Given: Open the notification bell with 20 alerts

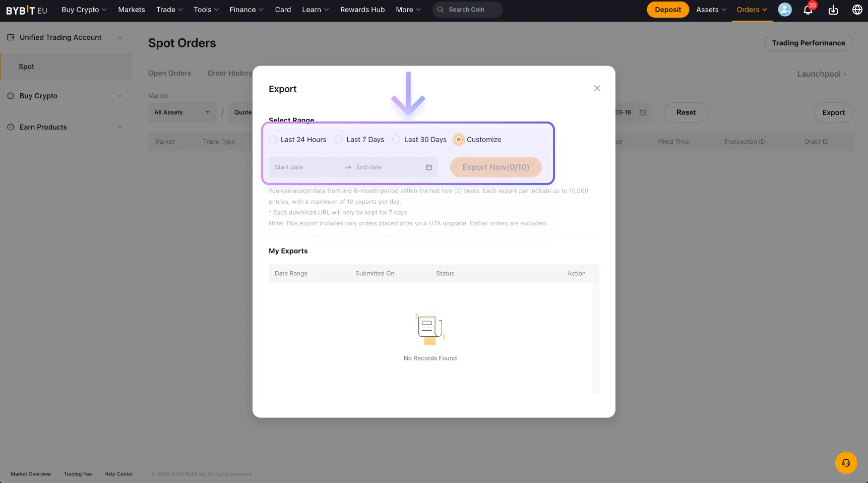Looking at the screenshot, I should pos(808,10).
